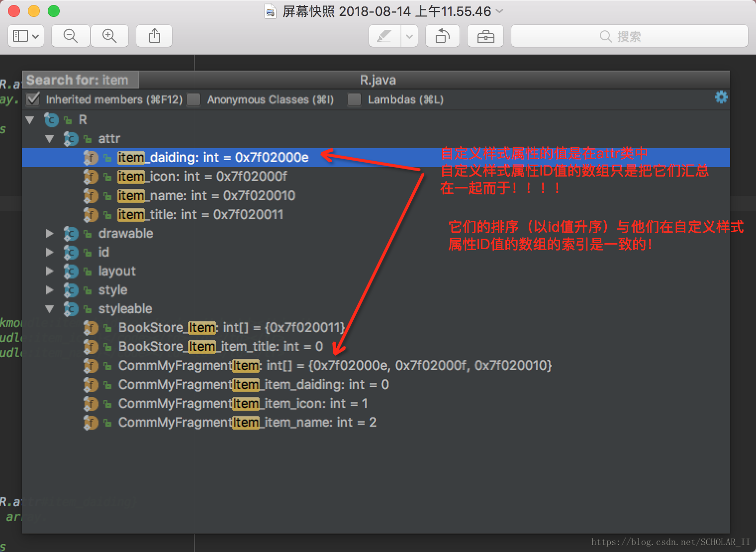Collapse the styleable class node
The image size is (756, 552).
(49, 309)
